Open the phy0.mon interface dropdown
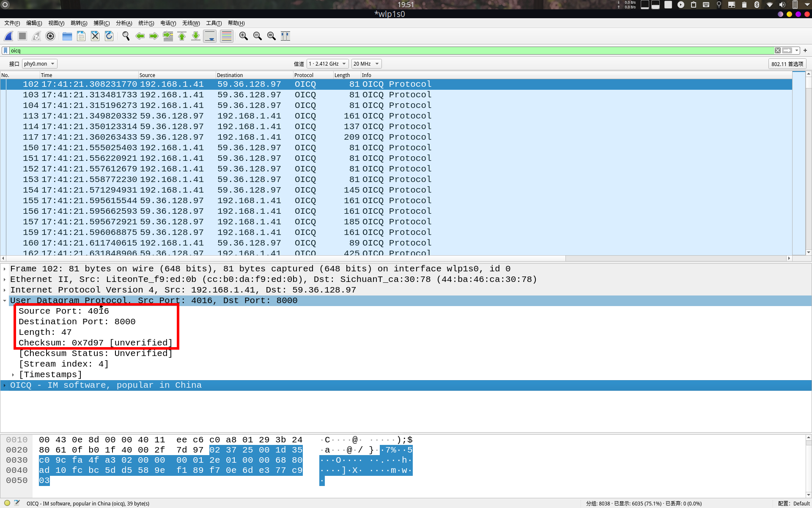 (x=39, y=64)
